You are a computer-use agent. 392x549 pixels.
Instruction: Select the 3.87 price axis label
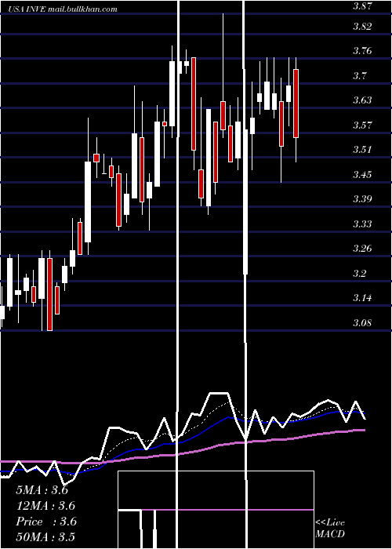coord(362,5)
